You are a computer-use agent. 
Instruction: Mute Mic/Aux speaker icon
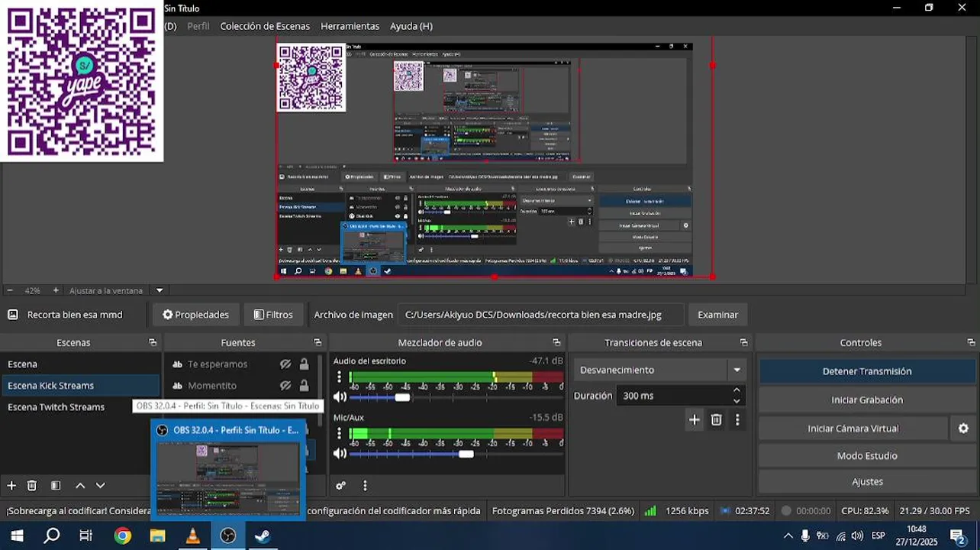[x=340, y=454]
